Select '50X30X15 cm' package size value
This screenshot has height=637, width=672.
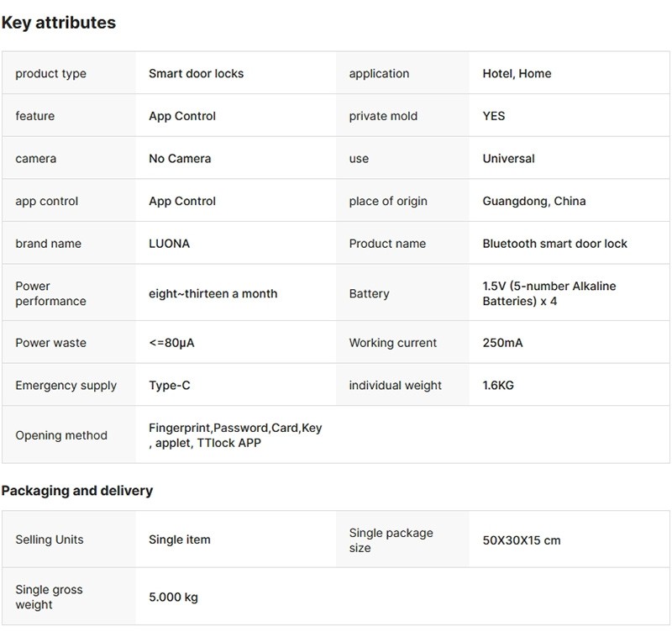point(521,540)
